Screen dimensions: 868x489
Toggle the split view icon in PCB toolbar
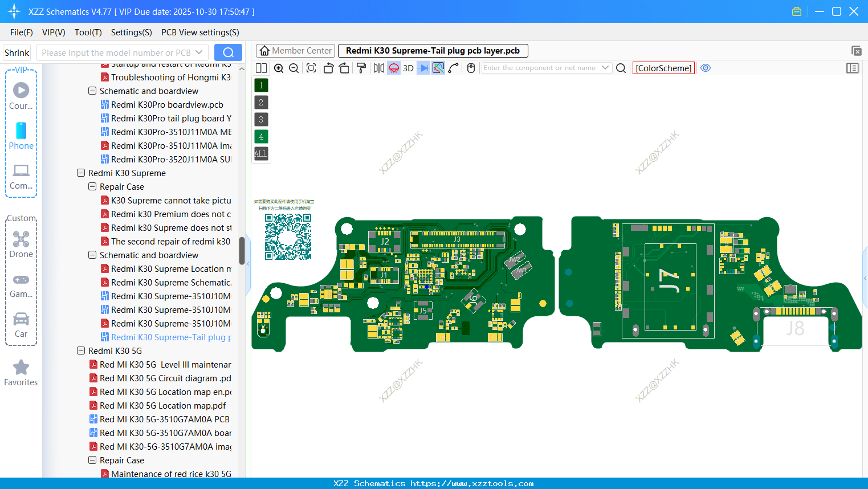point(261,68)
